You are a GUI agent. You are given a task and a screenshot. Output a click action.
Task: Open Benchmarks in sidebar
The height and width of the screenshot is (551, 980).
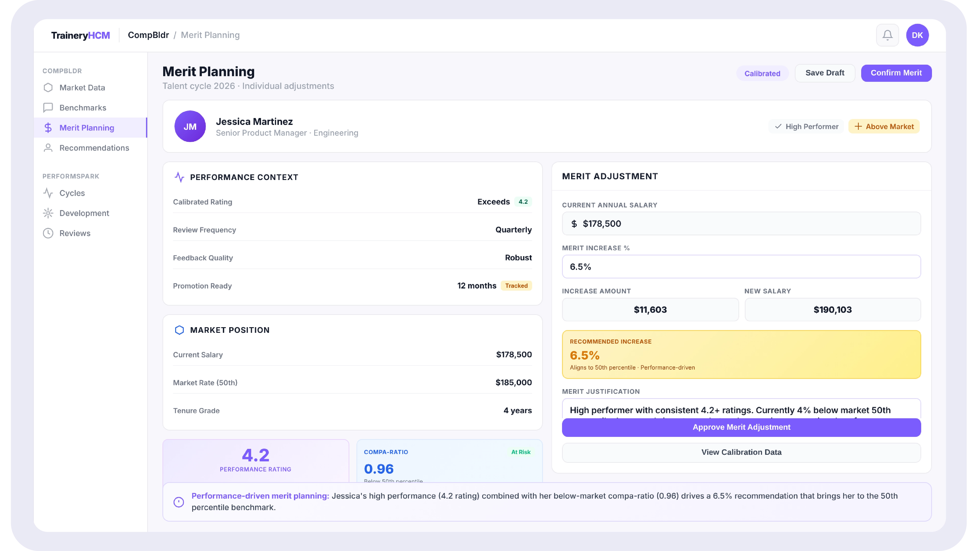90,108
